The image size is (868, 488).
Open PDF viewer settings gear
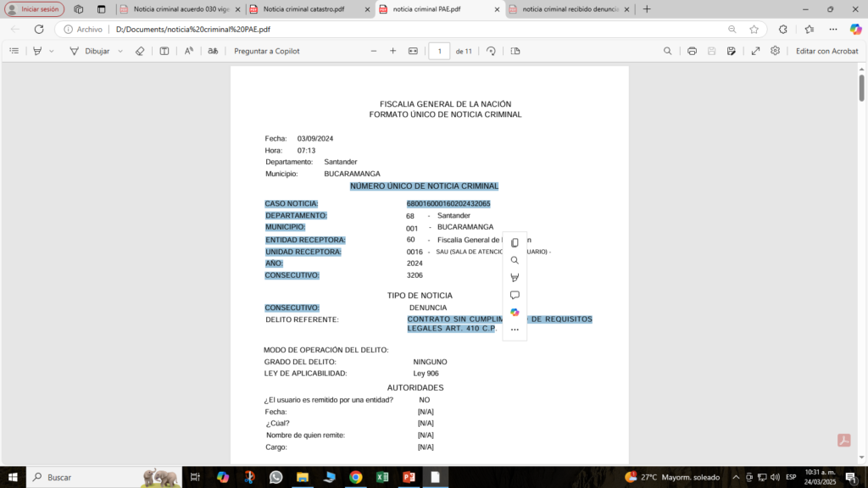pos(775,51)
